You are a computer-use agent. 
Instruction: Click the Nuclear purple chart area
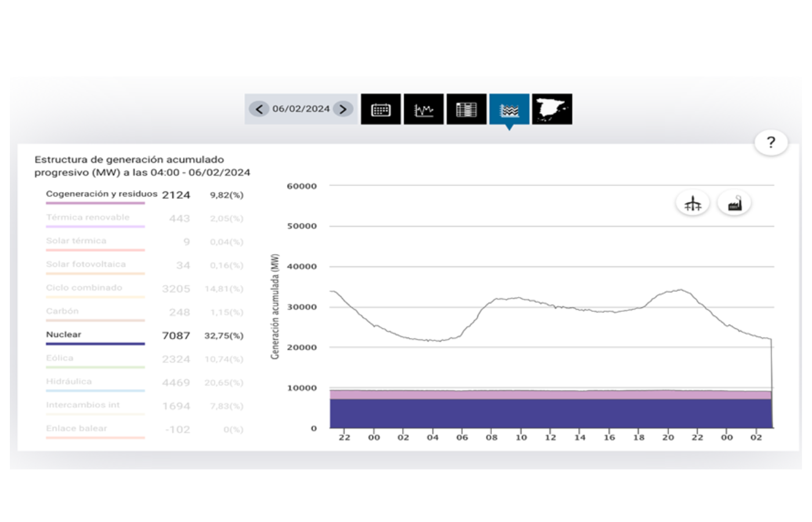tap(550, 414)
